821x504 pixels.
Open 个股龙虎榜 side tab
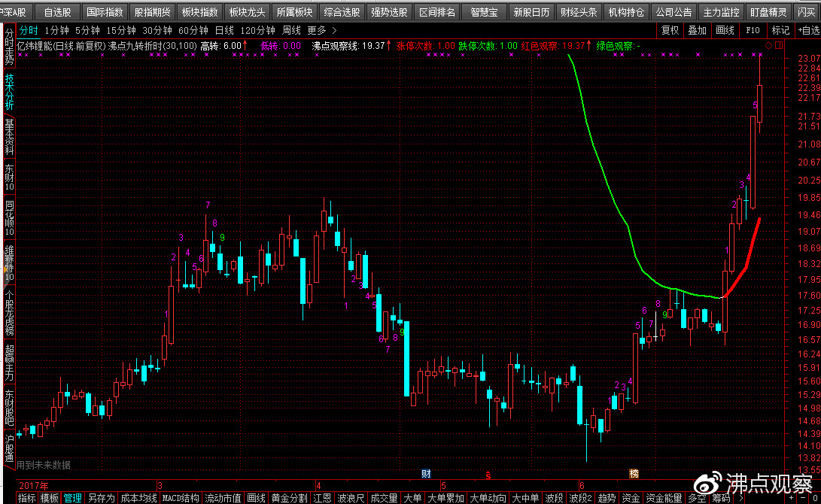(x=9, y=313)
